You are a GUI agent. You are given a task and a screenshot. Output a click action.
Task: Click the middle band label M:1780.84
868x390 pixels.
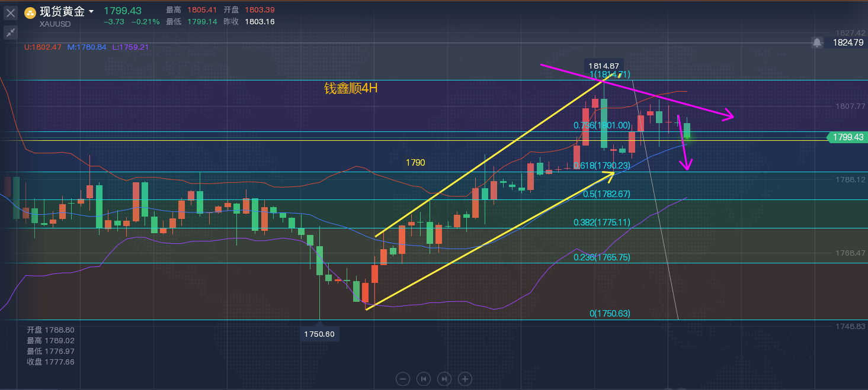pos(87,47)
